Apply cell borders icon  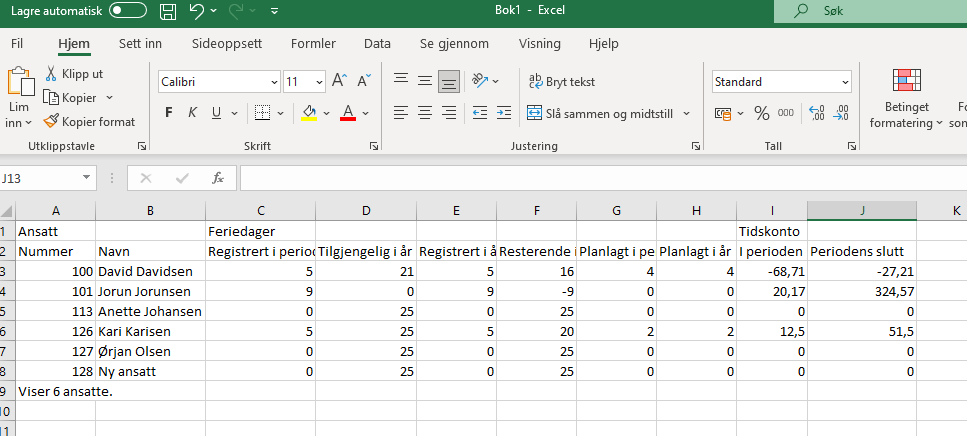pos(263,113)
